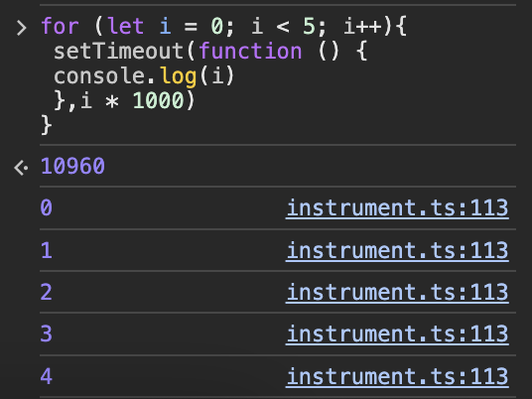Click the setTimeout call in the code
Screen dimensions: 532x399
tap(119, 52)
